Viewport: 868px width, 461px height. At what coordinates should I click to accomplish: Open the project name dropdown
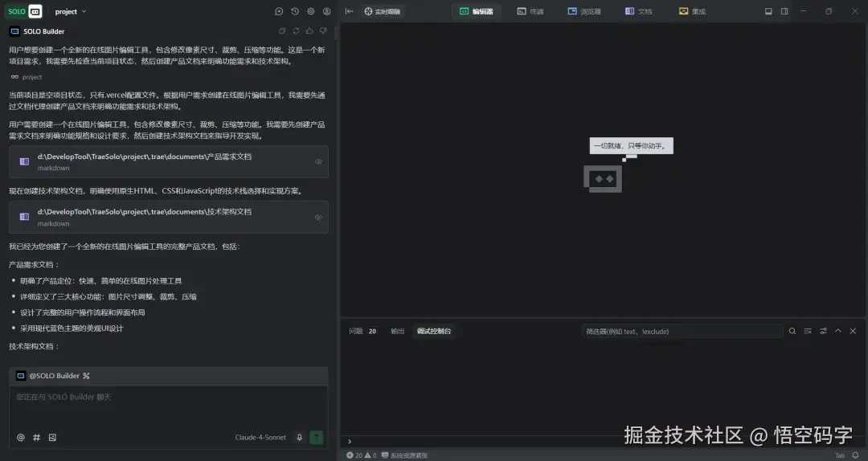tap(70, 11)
